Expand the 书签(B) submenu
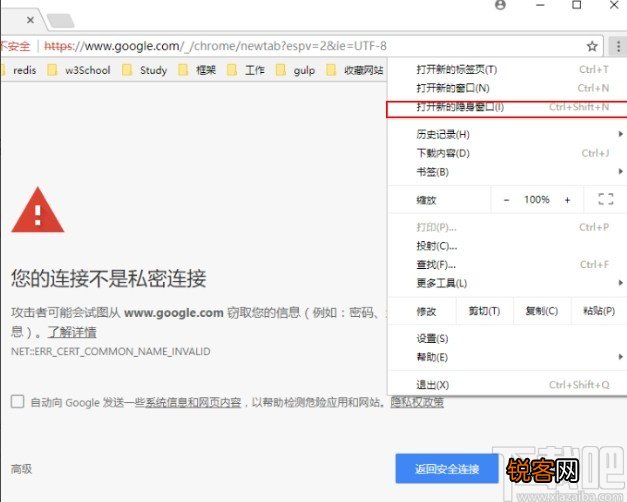Image resolution: width=627 pixels, height=502 pixels. click(x=507, y=172)
